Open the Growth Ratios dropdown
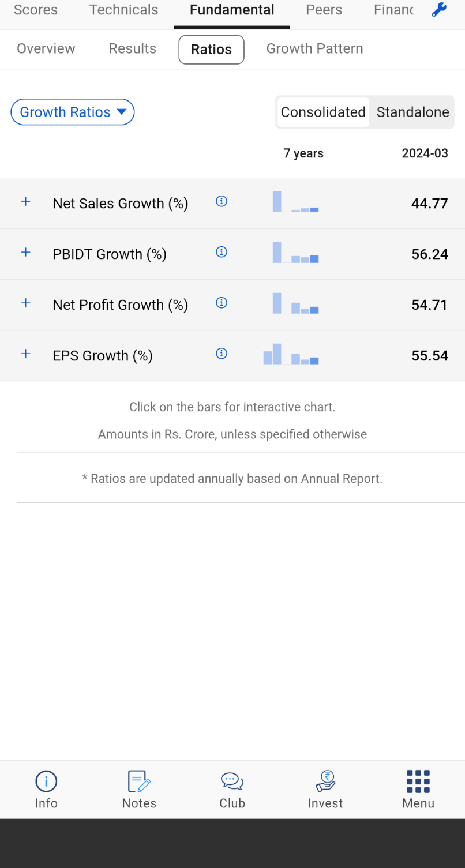 pyautogui.click(x=73, y=112)
